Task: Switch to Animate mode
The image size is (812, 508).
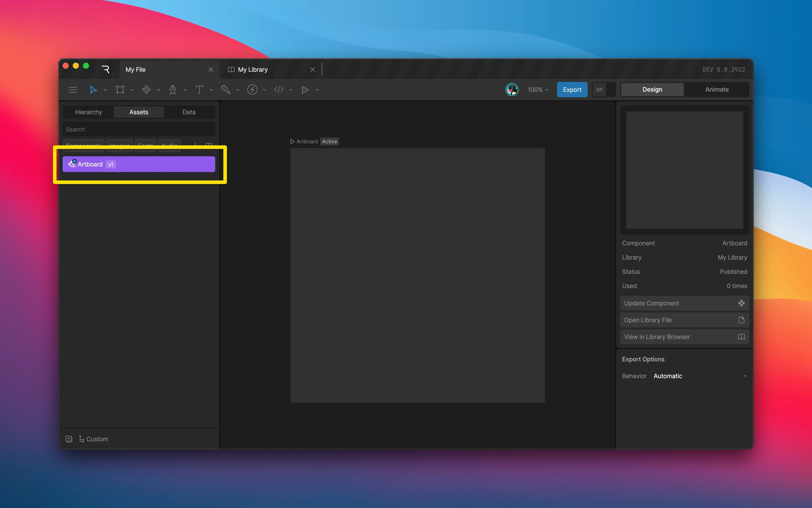Action: (717, 89)
